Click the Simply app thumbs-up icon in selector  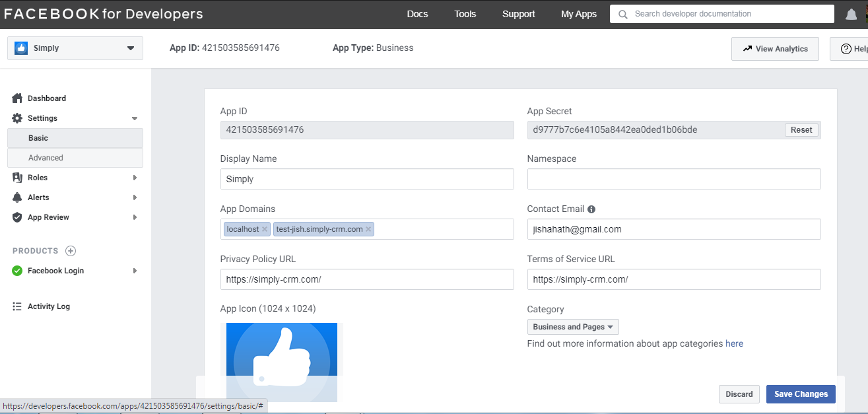click(21, 48)
